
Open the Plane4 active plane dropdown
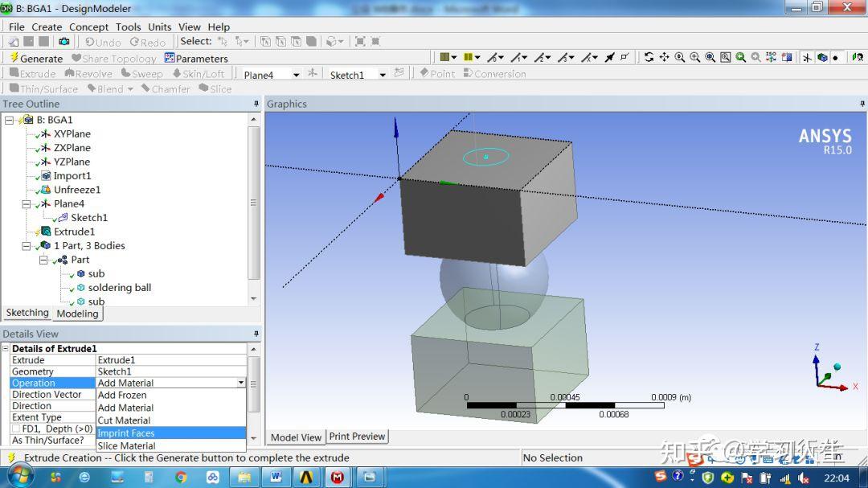(x=296, y=74)
